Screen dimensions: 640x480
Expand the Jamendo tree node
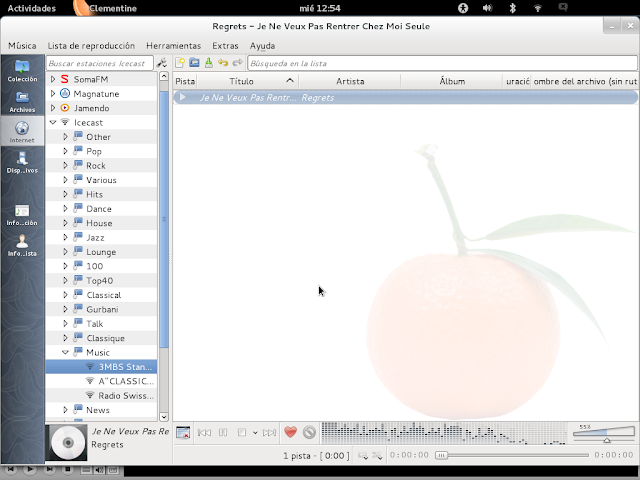53,108
